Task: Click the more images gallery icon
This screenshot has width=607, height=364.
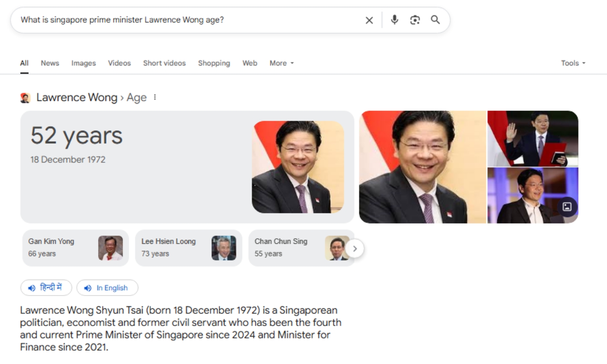Action: click(567, 207)
